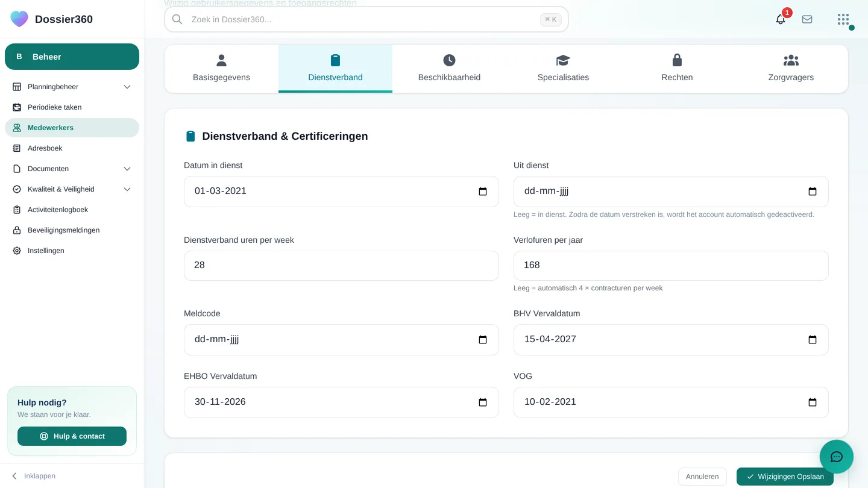Open the apps grid menu
This screenshot has height=488, width=868.
pos(843,19)
